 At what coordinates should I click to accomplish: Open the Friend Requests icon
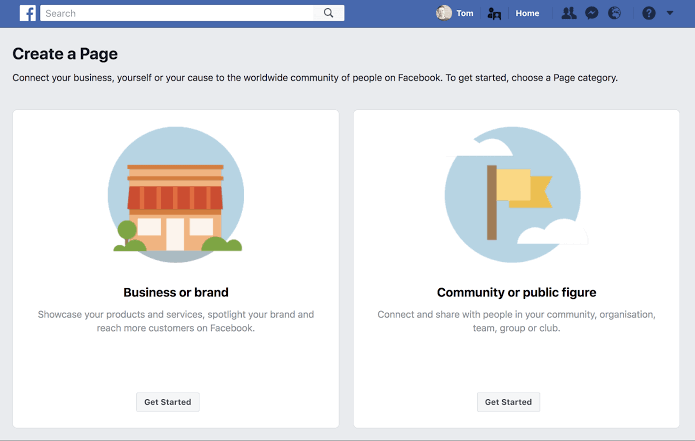(569, 13)
